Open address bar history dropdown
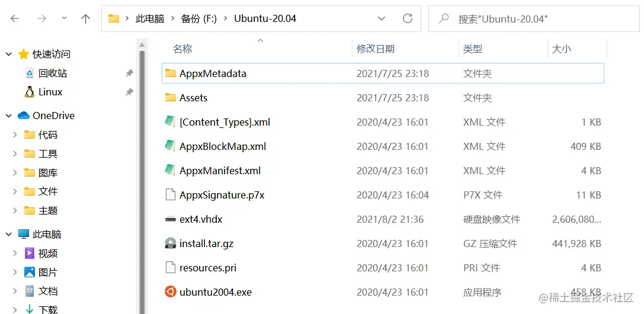Viewport: 644px width, 314px height. point(382,18)
